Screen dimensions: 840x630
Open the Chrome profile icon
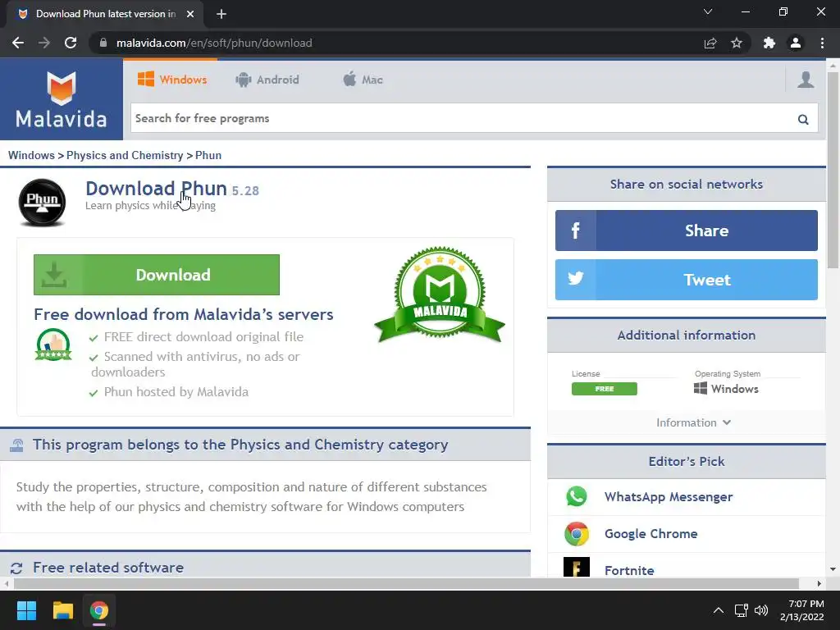(796, 43)
